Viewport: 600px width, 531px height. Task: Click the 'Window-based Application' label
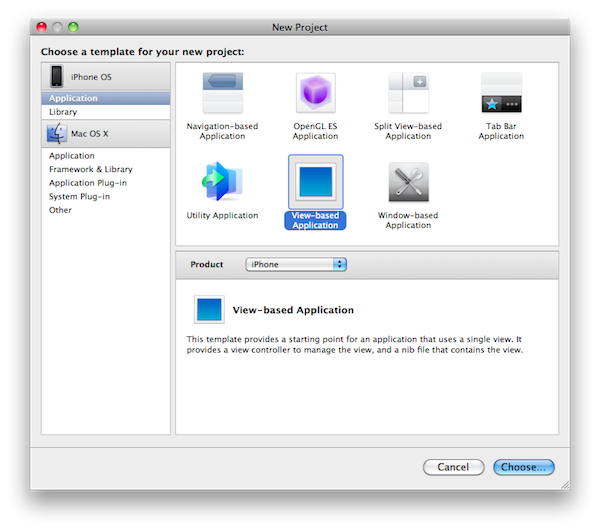408,220
